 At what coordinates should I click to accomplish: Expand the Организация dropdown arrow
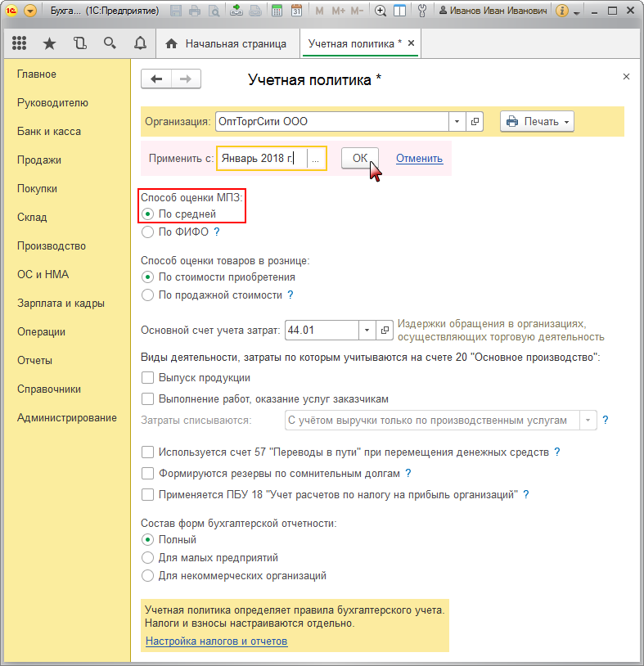coord(457,121)
